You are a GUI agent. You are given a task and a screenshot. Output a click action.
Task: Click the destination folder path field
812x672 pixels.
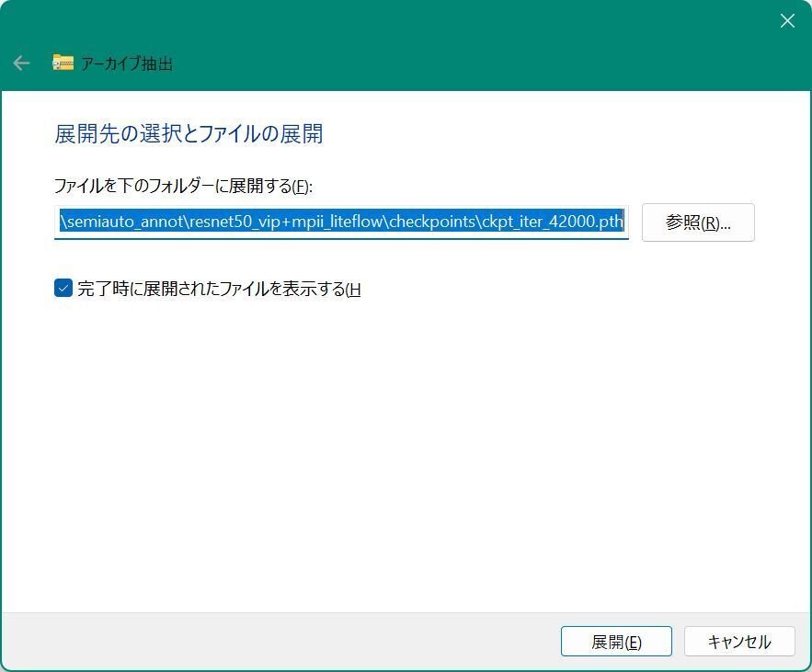tap(341, 222)
